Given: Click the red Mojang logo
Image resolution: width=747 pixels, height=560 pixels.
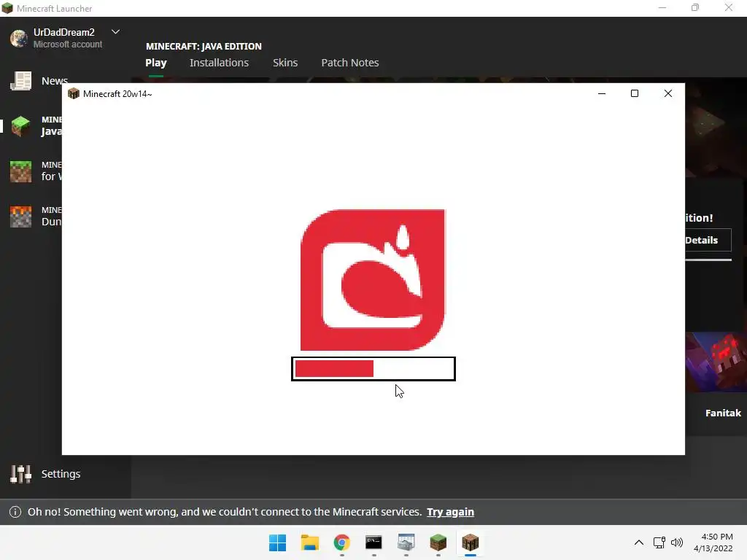Looking at the screenshot, I should (x=373, y=280).
